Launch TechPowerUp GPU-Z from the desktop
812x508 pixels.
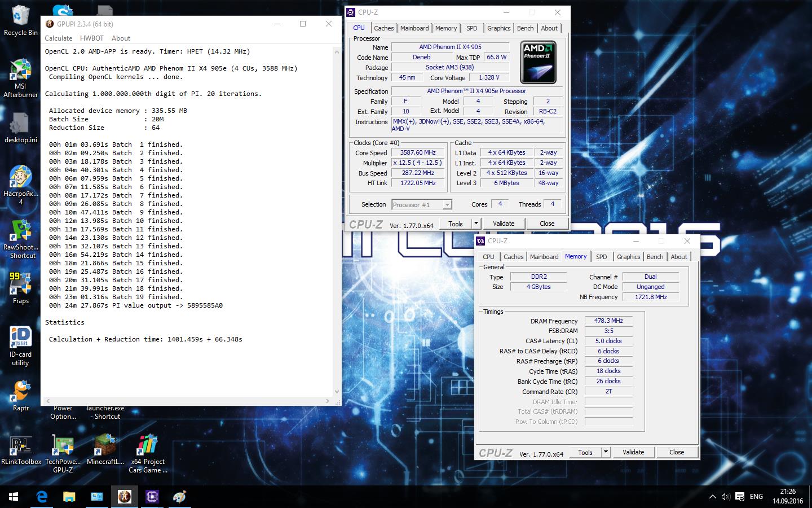coord(63,454)
